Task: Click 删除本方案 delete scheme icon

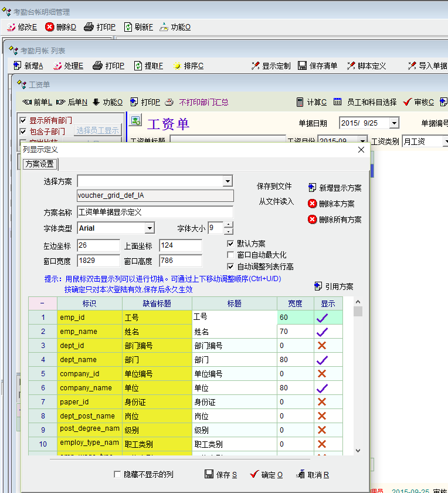Action: (313, 204)
